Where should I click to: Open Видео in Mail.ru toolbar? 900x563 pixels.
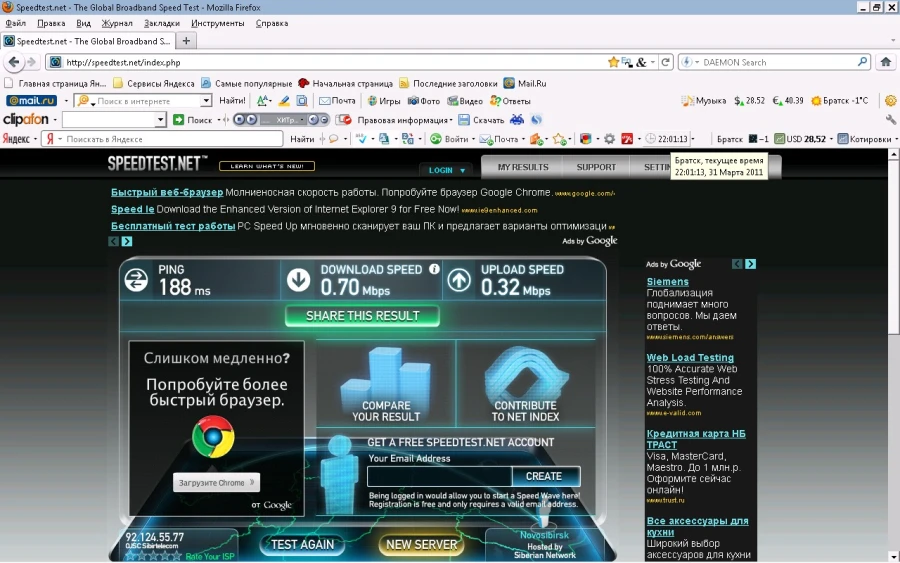coord(465,101)
